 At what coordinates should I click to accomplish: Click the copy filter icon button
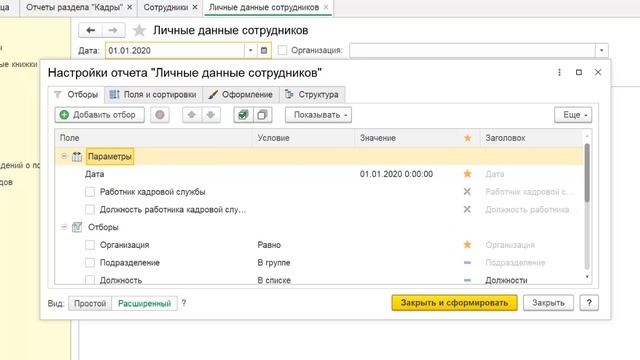pos(262,115)
